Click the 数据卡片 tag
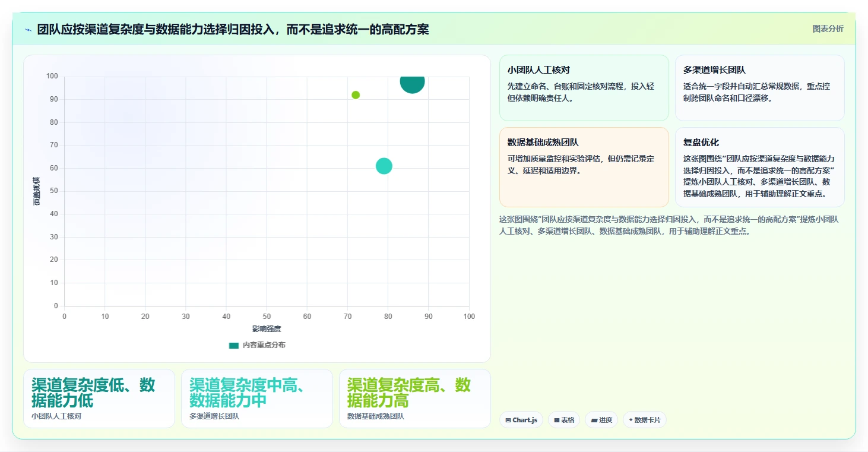This screenshot has width=868, height=452. 645,420
